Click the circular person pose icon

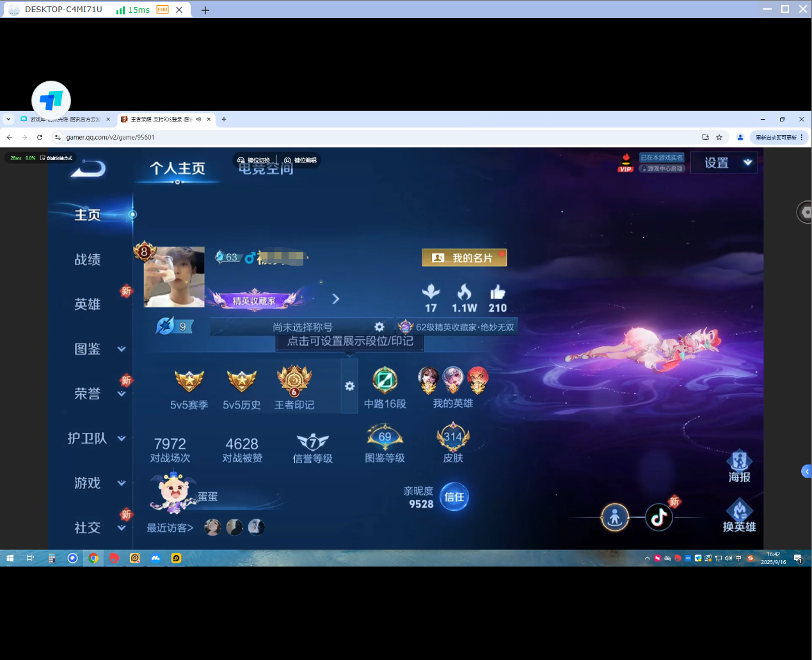(x=615, y=517)
